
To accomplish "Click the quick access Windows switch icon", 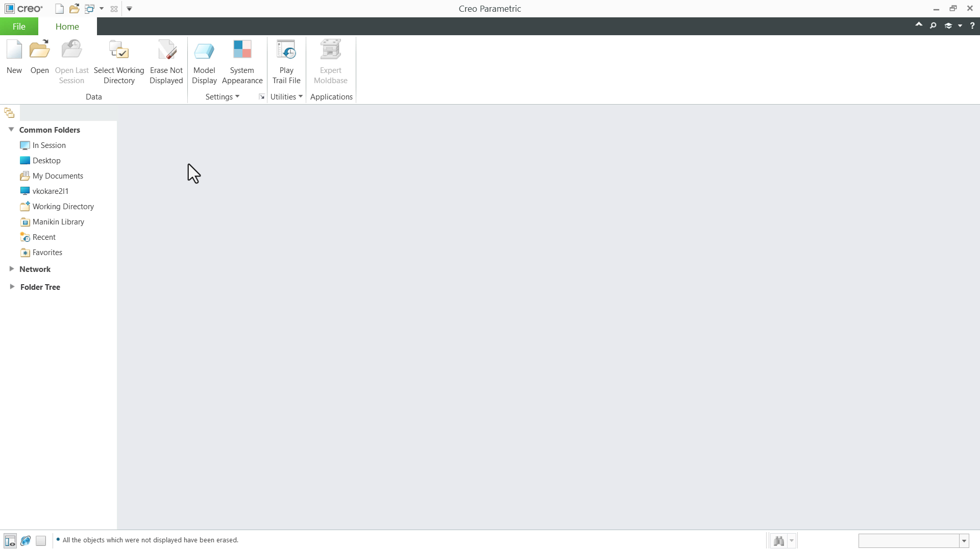I will (90, 9).
